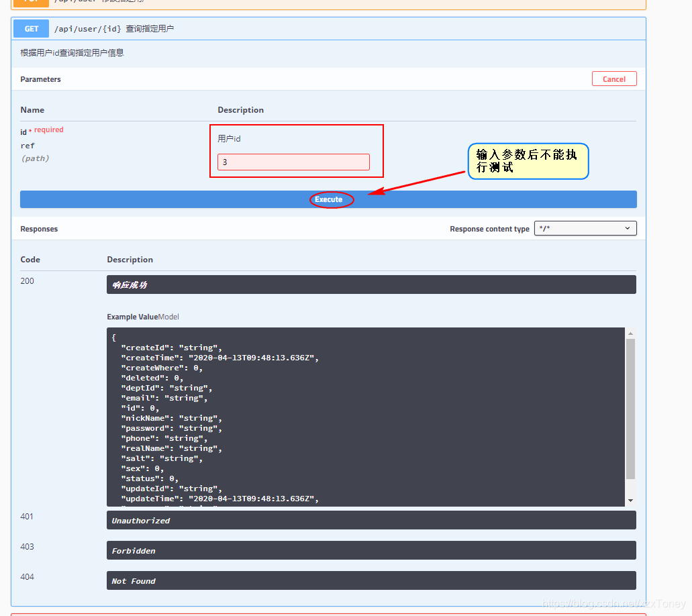692x616 pixels.
Task: Click the example JSON scrollbar up arrow
Action: tap(631, 333)
